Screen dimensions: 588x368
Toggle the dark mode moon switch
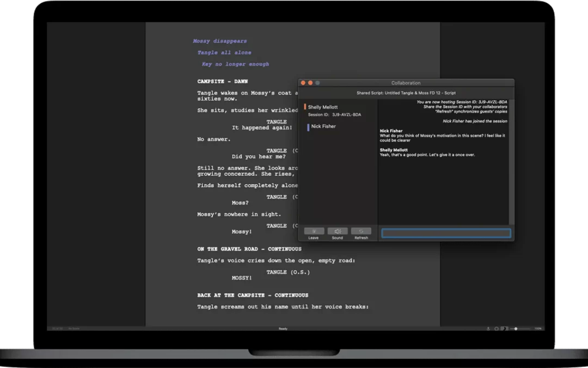504,329
